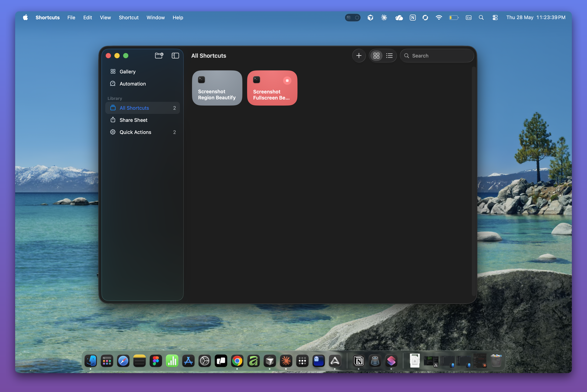Screen dimensions: 587x392
Task: Open the Shortcuts app menu
Action: coord(48,17)
